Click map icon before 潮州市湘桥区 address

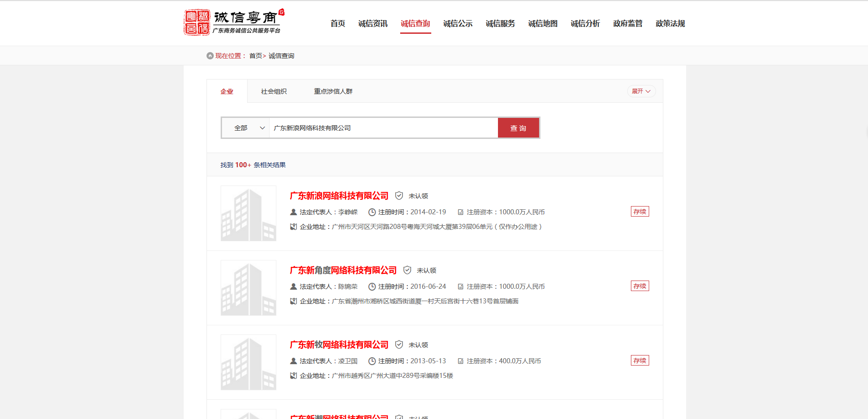[x=294, y=301]
